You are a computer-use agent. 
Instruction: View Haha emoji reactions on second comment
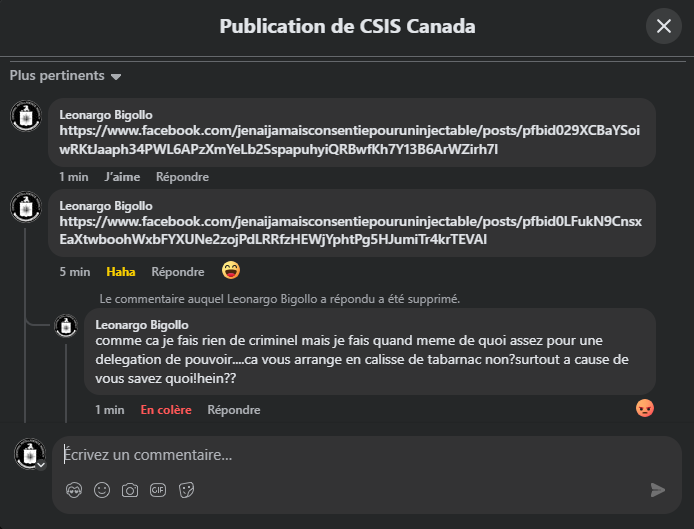point(231,270)
